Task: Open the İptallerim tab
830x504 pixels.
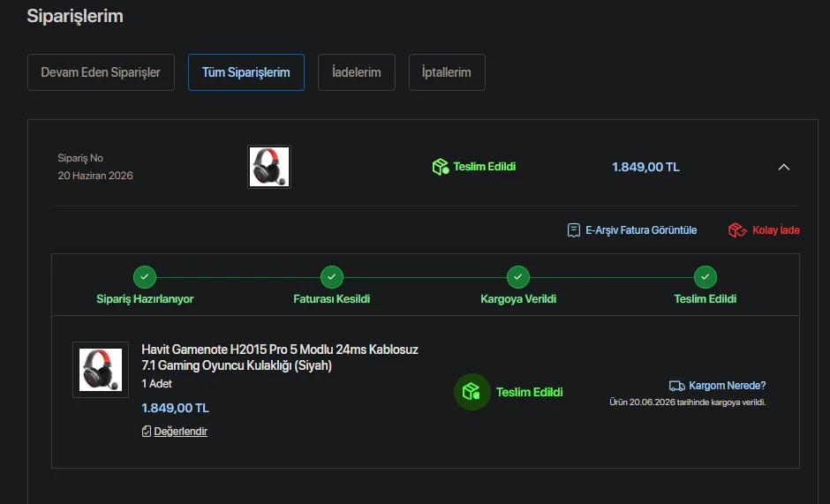Action: coord(447,72)
